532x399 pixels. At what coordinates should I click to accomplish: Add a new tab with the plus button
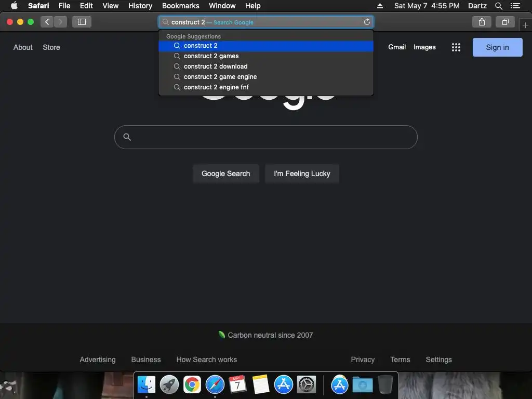click(x=525, y=25)
